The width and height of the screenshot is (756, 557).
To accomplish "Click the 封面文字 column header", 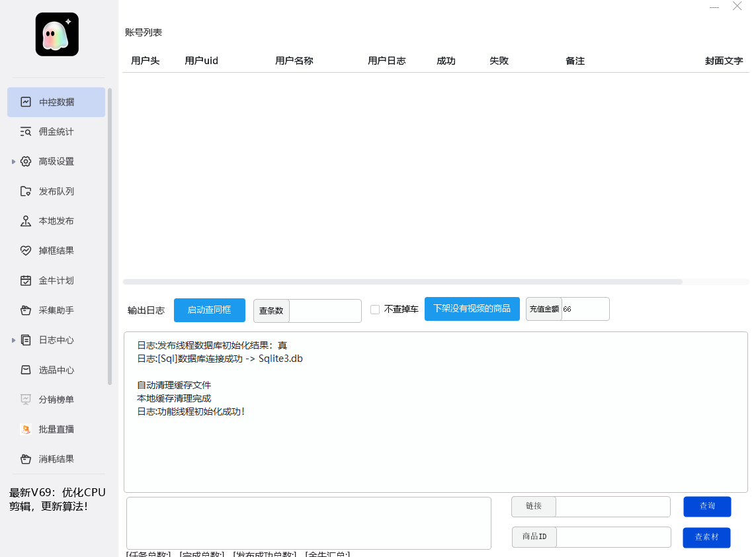I will (724, 61).
